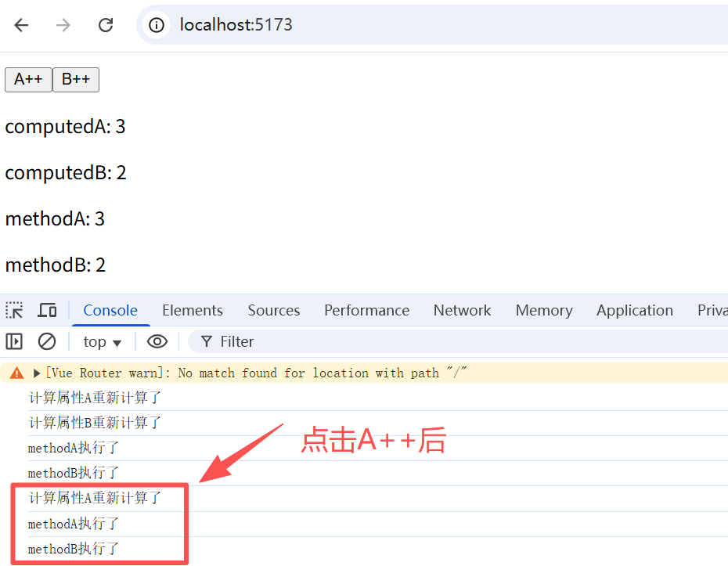The width and height of the screenshot is (728, 566).
Task: Clear the console
Action: point(46,342)
